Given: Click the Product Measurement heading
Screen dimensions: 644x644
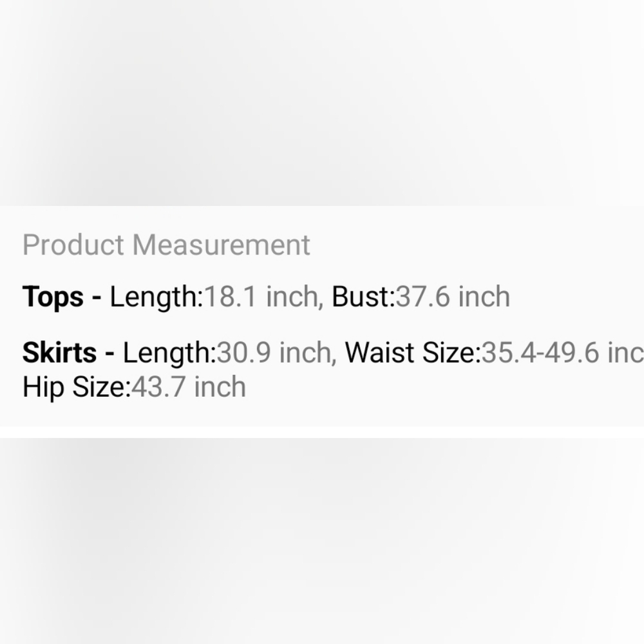Looking at the screenshot, I should pos(166,245).
